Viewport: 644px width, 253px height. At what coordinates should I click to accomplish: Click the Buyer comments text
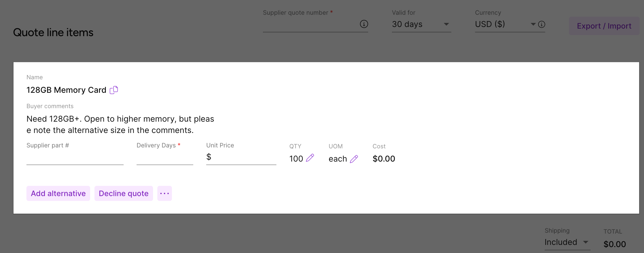pos(120,124)
